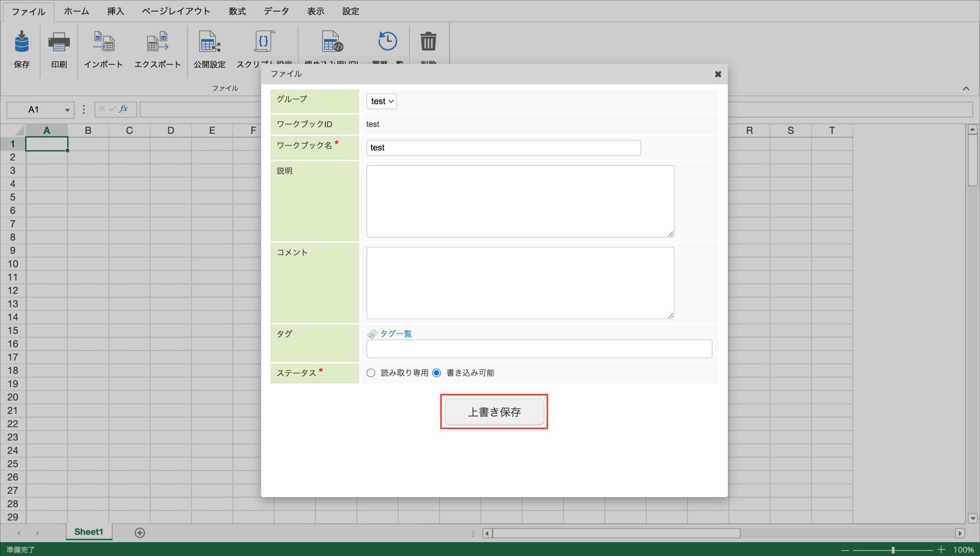Open the データ ribbon tab
The image size is (980, 556).
tap(276, 11)
